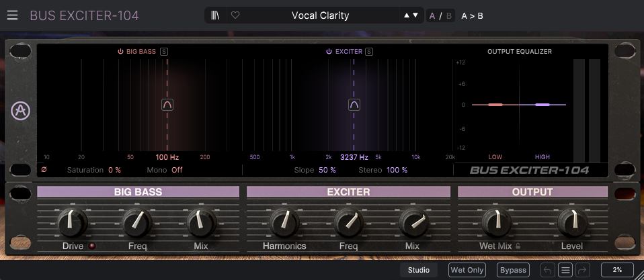Click the undo arrow icon
Viewport: 644px width, 280px height.
[x=547, y=270]
